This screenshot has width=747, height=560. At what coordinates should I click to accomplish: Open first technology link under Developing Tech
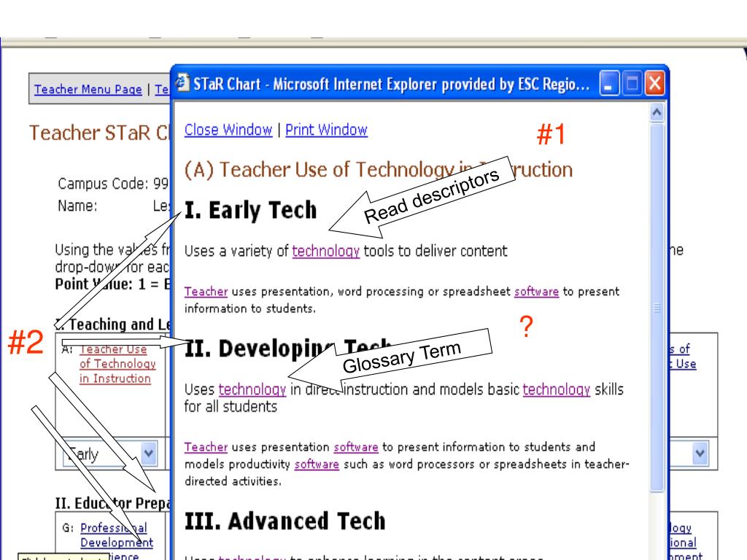tap(252, 389)
